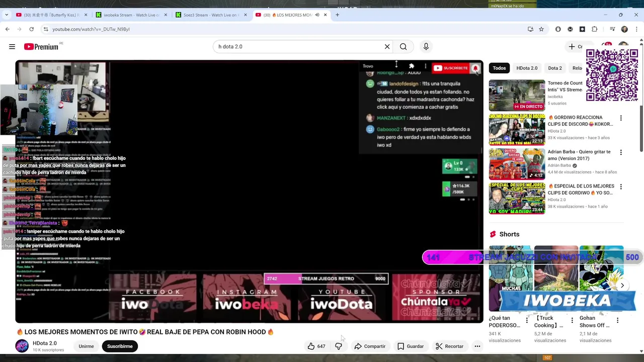The width and height of the screenshot is (644, 362).
Task: Open the Extensions puzzle icon
Action: 594,29
